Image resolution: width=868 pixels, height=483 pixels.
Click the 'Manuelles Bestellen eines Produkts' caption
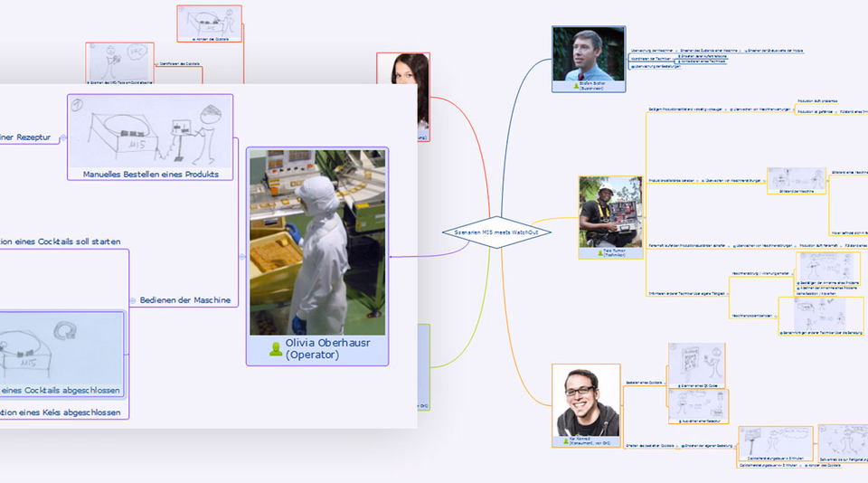[x=151, y=174]
